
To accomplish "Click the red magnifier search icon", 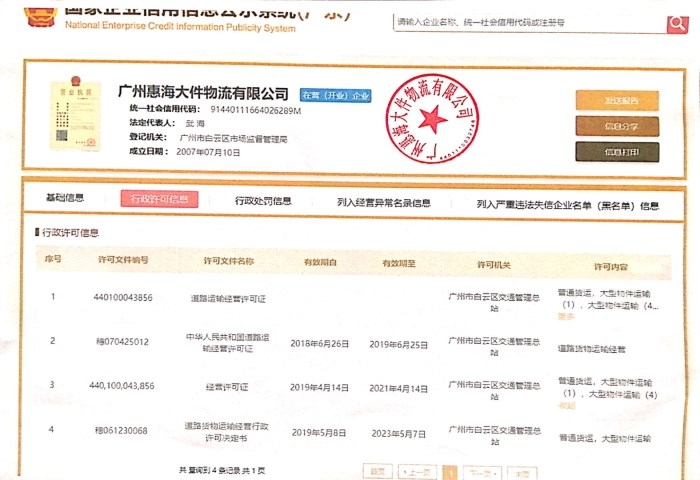I will 677,24.
